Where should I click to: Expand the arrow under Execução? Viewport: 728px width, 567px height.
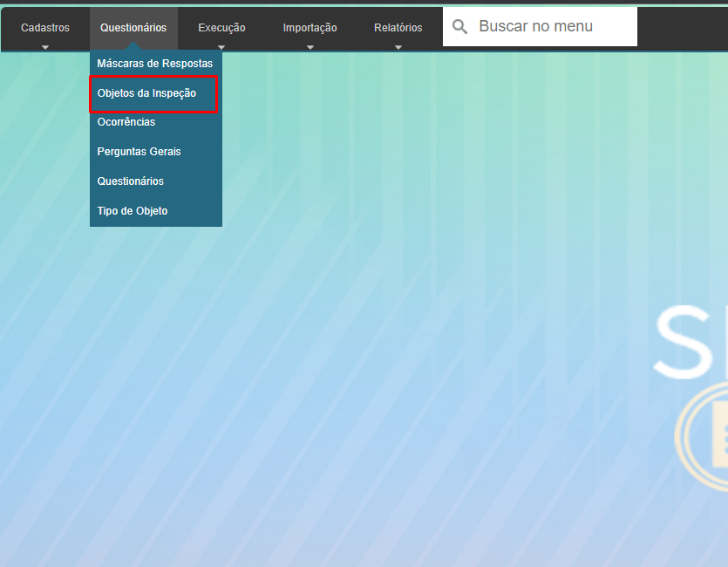(x=221, y=47)
